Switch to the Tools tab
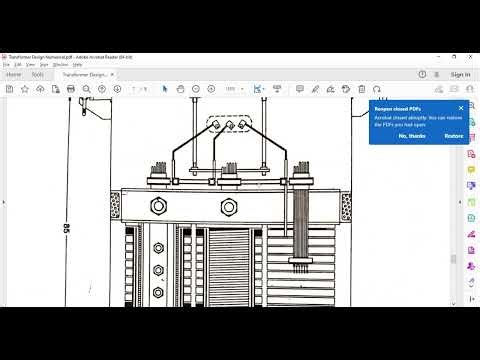 (x=37, y=75)
